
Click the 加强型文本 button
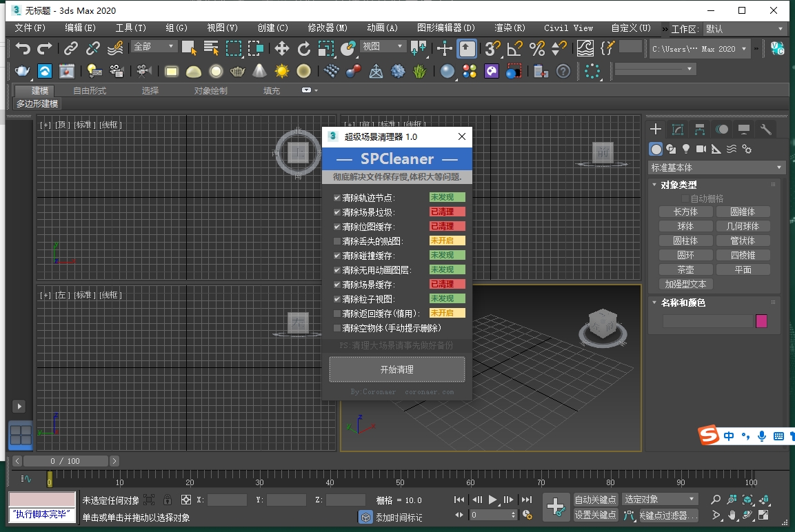point(685,284)
